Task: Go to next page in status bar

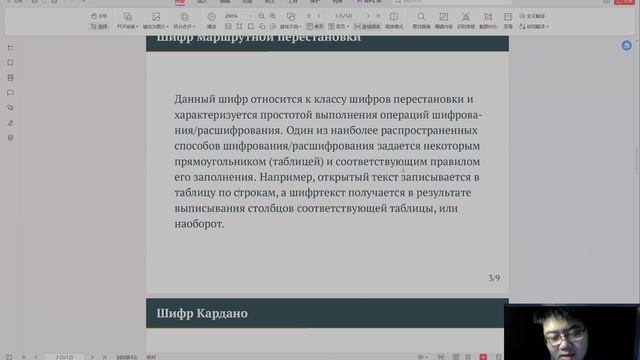Action: [93, 357]
